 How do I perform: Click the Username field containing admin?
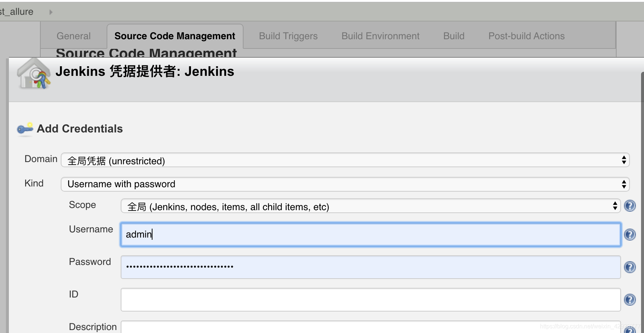[370, 234]
